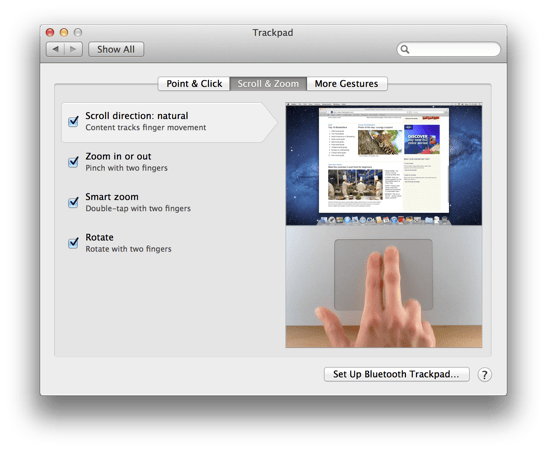Close the Trackpad window with red button
Image resolution: width=547 pixels, height=451 pixels.
pos(50,32)
